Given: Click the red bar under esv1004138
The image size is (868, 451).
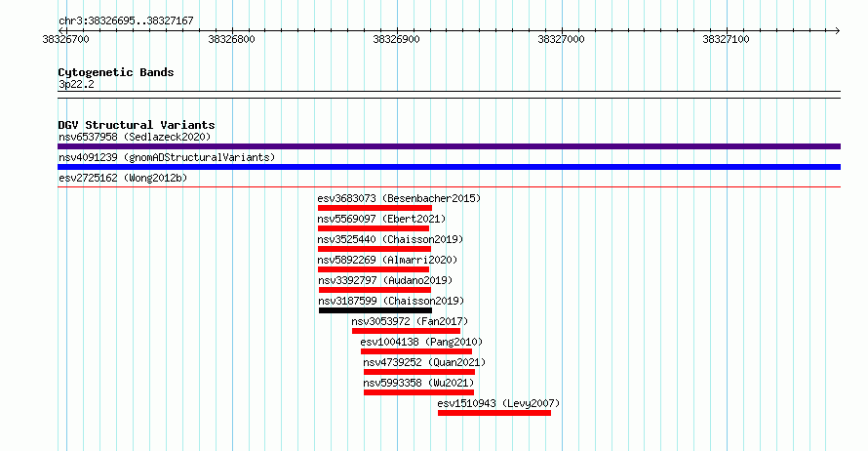Looking at the screenshot, I should [x=416, y=351].
